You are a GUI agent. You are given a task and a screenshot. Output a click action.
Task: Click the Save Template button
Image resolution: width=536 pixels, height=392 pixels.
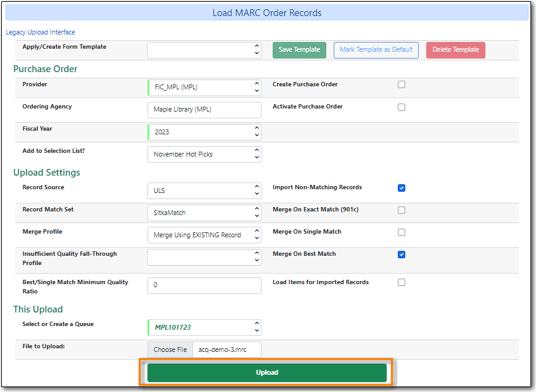point(299,50)
